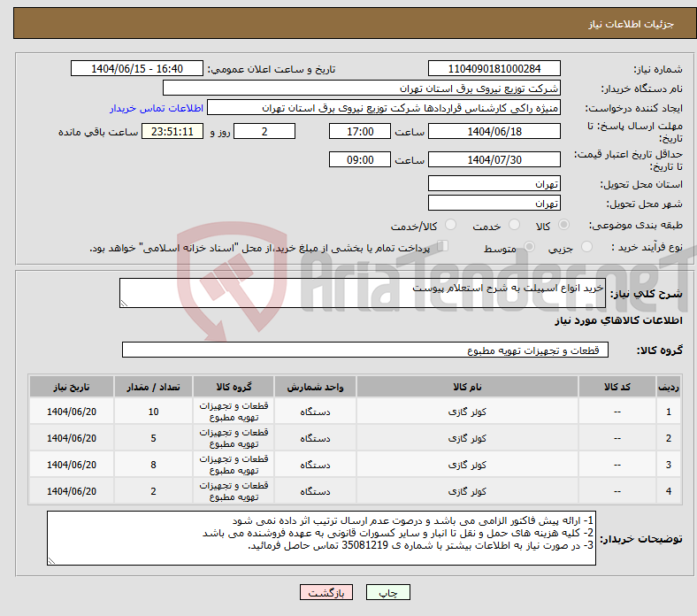Click the validity time field 09:00

click(360, 159)
